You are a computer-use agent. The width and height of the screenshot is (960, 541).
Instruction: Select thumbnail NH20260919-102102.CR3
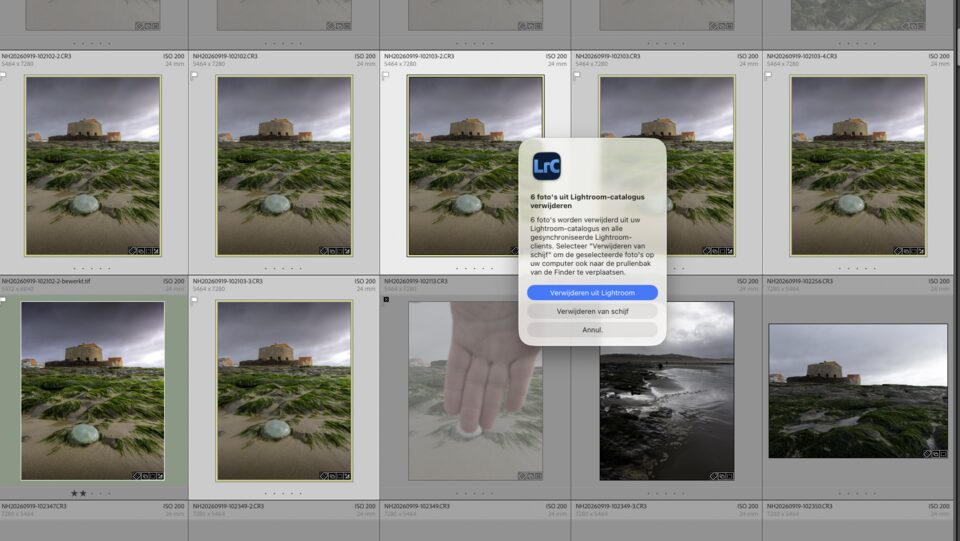point(284,165)
